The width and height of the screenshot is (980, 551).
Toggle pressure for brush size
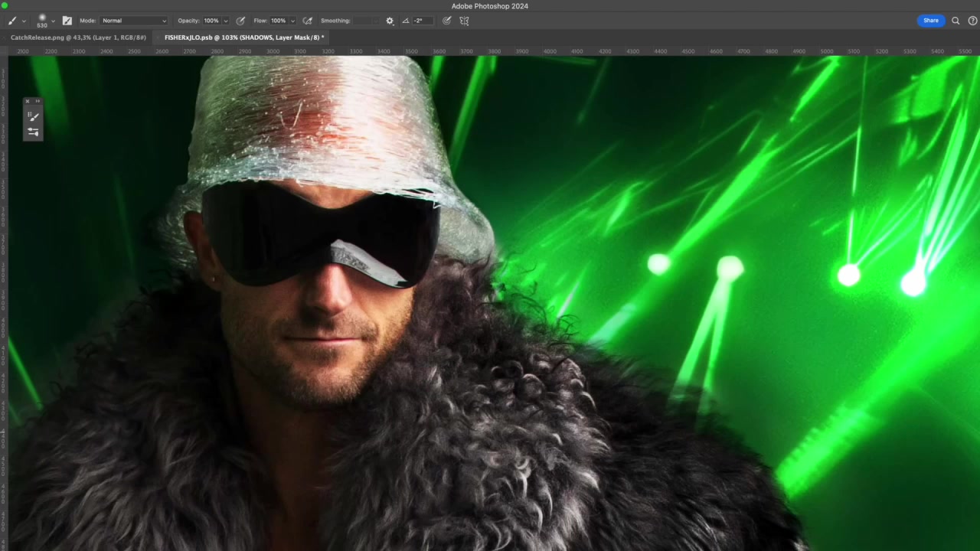[447, 21]
